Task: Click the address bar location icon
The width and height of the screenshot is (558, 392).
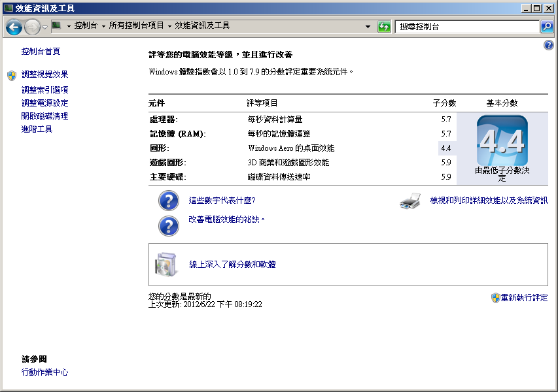Action: [x=56, y=25]
